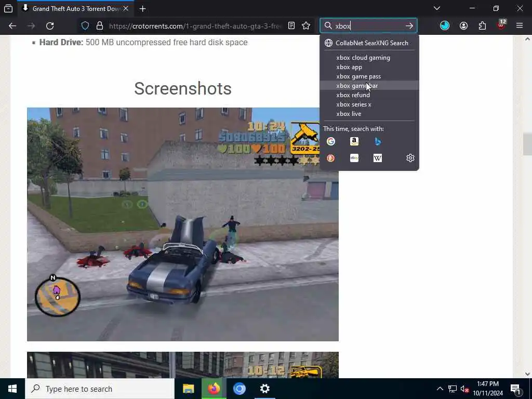Screen dimensions: 532x399
Task: Click the Hard Drive requirement text
Action: click(143, 43)
